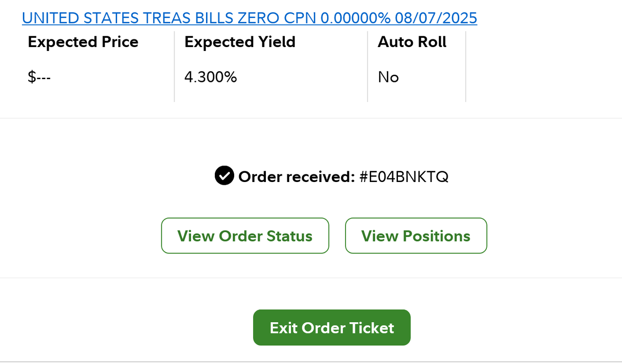Click the word Status in View Order Status
This screenshot has width=622, height=364.
click(290, 236)
